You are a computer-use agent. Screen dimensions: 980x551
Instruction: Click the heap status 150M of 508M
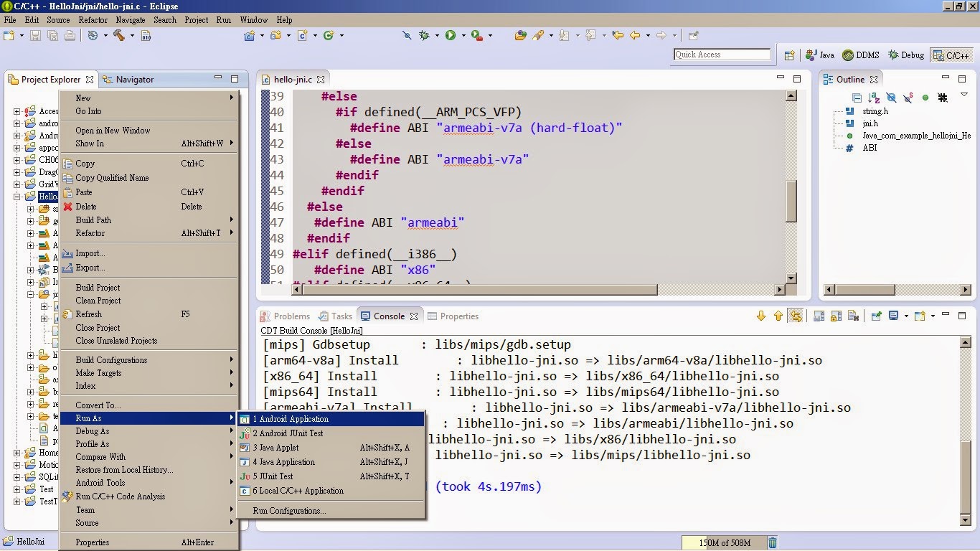724,543
